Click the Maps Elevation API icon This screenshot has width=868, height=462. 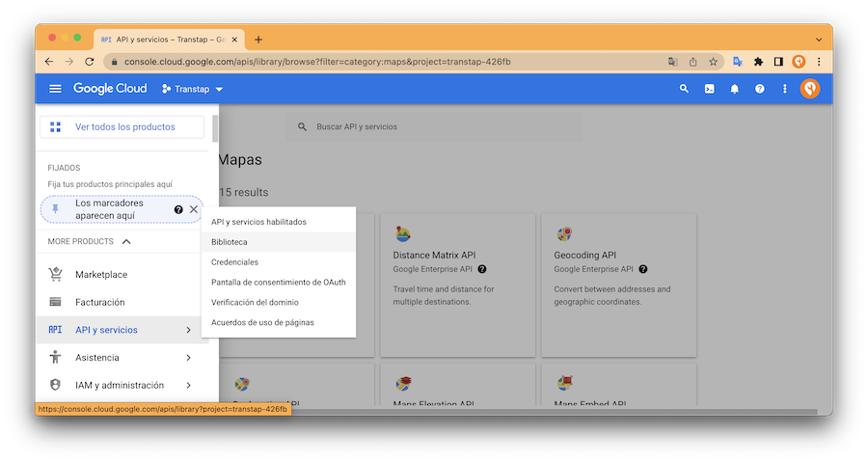403,383
